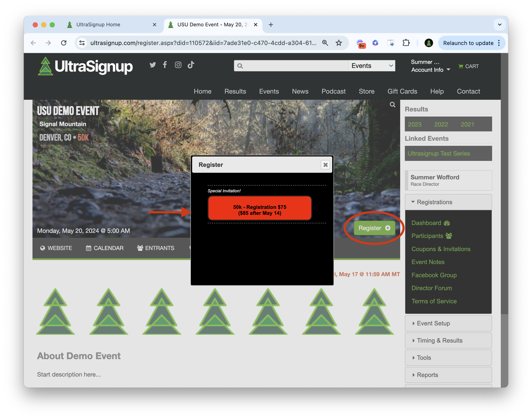Click the blue-purple hexagon extension icon
Screen dimensions: 532x419
pyautogui.click(x=375, y=43)
